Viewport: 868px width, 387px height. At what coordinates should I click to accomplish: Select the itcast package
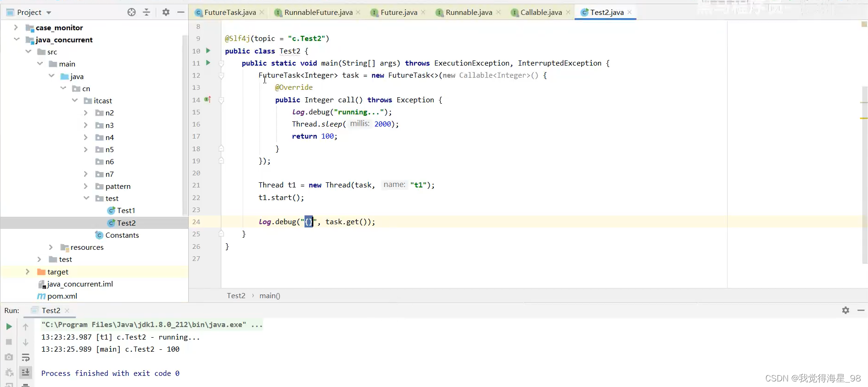98,100
